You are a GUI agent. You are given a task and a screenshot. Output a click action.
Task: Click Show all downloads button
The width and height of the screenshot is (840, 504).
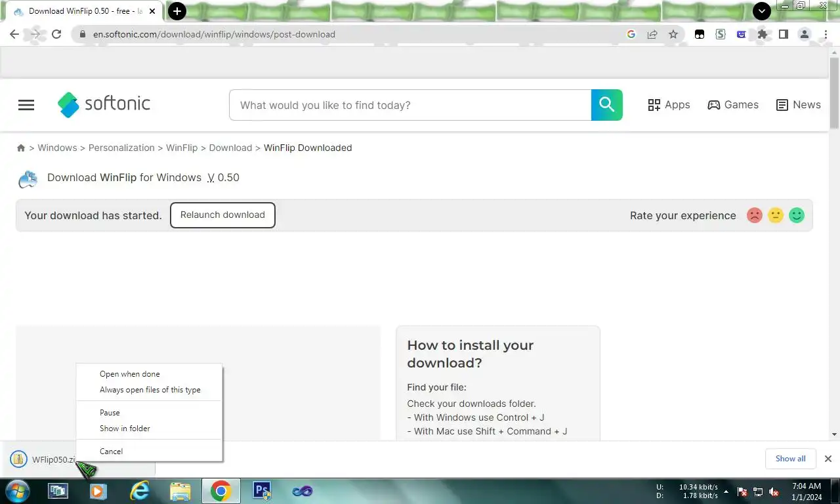coord(790,459)
